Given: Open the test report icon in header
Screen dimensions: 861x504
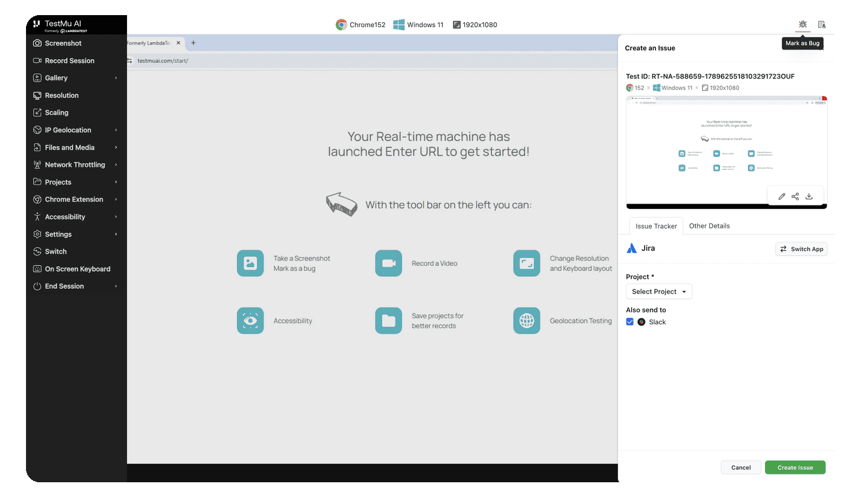Looking at the screenshot, I should 822,25.
